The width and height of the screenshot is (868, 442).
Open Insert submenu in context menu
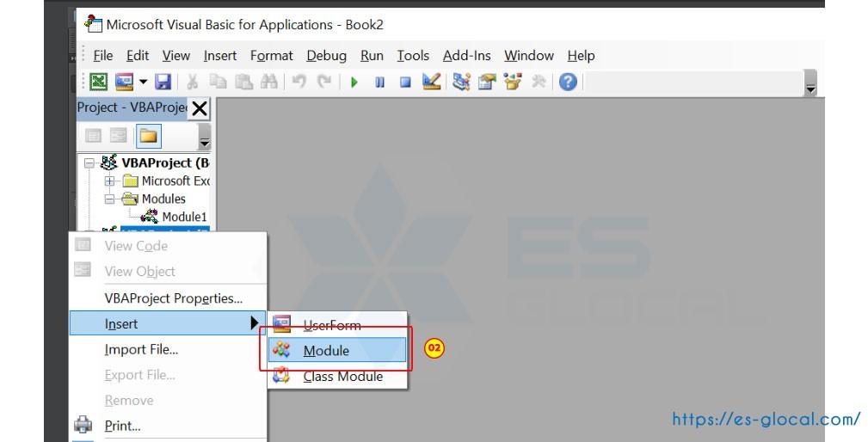(168, 323)
